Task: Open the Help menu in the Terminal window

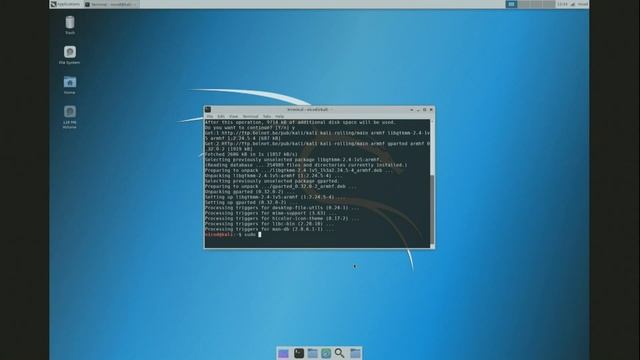Action: click(x=280, y=116)
